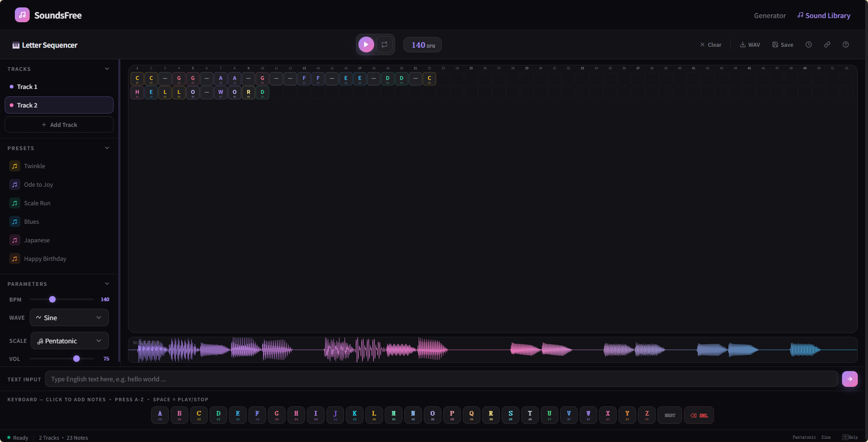Switch to the Generator tab

[770, 15]
